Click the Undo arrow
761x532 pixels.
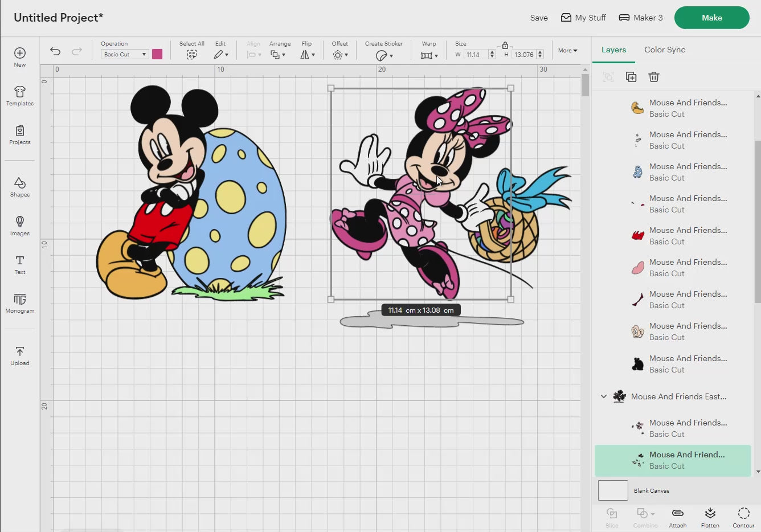point(55,51)
